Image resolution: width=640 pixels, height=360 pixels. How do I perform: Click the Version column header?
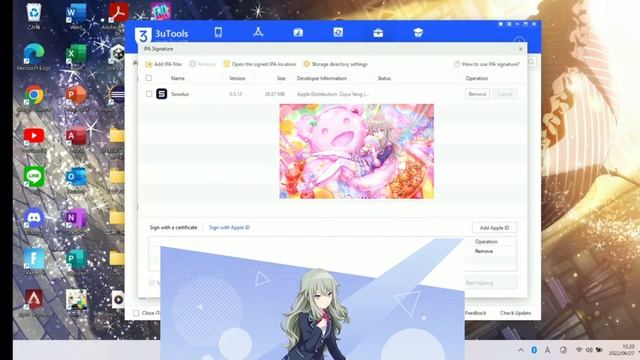click(x=237, y=78)
